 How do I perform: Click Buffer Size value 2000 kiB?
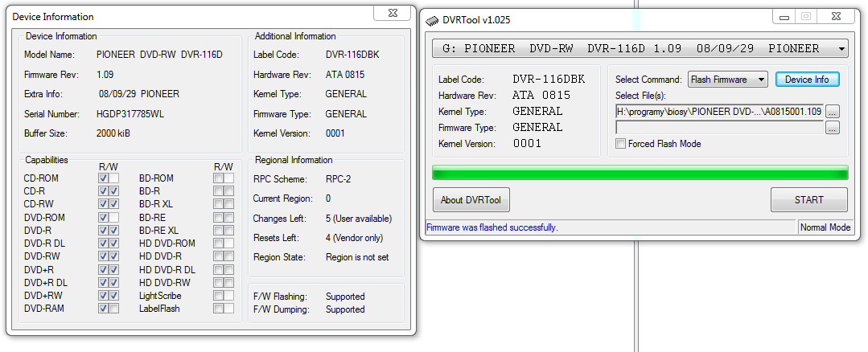pos(113,133)
